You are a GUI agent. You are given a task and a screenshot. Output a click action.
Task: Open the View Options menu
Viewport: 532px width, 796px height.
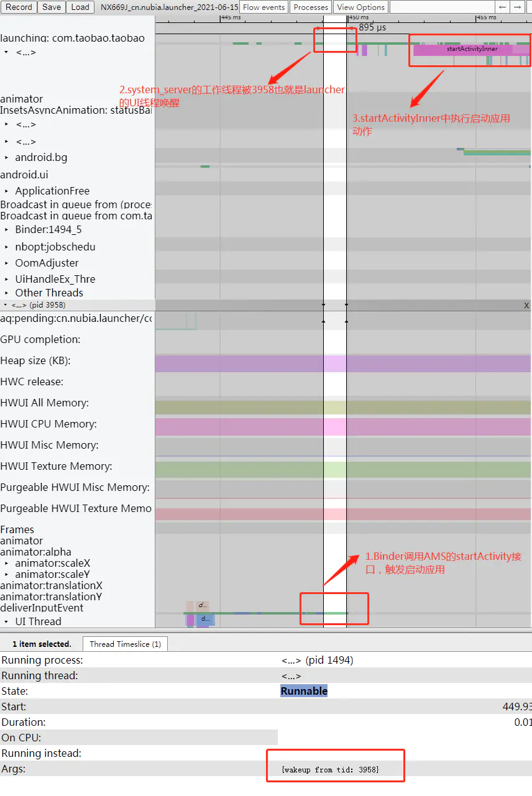click(360, 7)
